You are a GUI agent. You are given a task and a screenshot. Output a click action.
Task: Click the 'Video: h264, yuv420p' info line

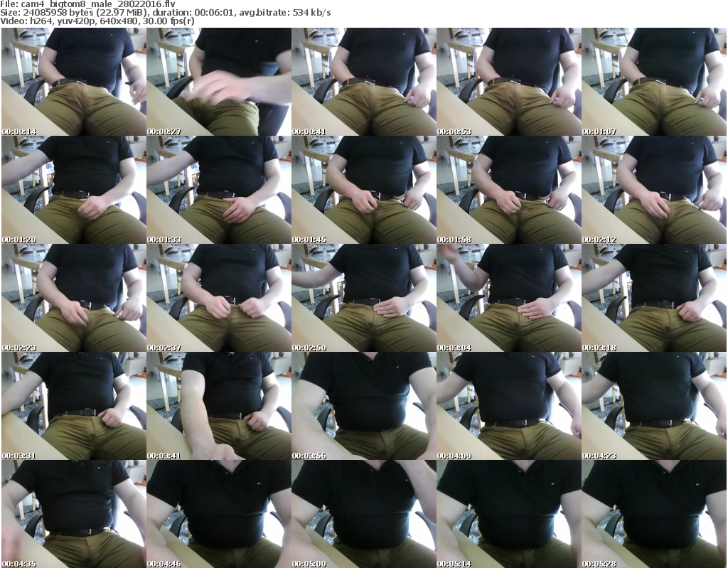[97, 21]
